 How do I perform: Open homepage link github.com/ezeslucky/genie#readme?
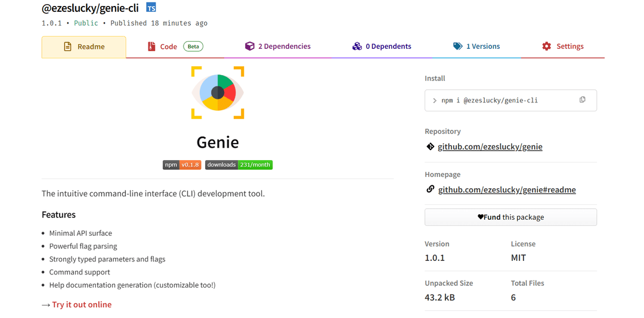tap(507, 190)
